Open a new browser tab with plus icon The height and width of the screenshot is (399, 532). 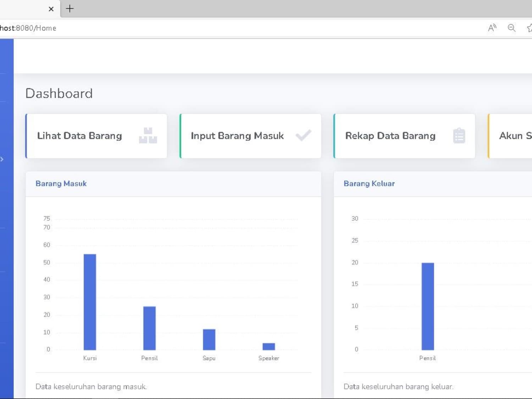[70, 9]
